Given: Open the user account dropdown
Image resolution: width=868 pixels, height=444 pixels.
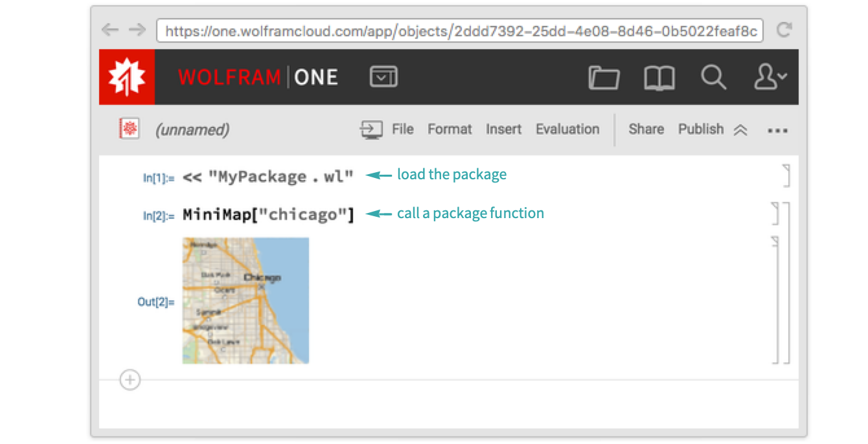Looking at the screenshot, I should [x=770, y=78].
